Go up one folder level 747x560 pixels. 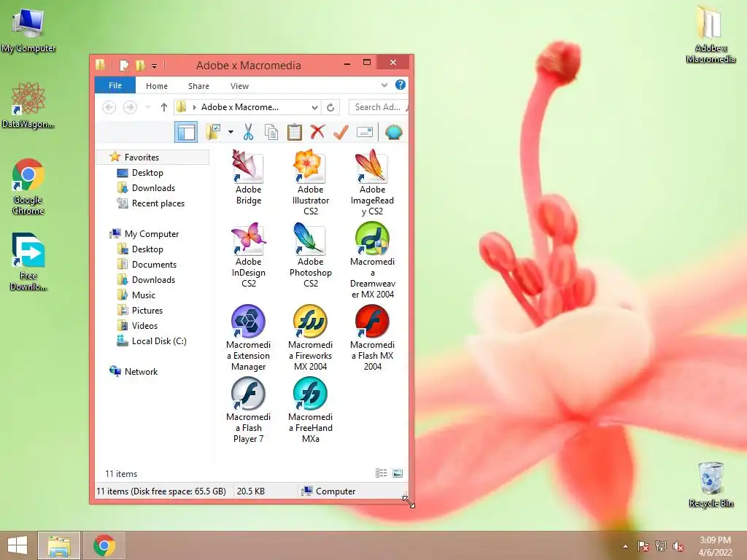pos(164,107)
